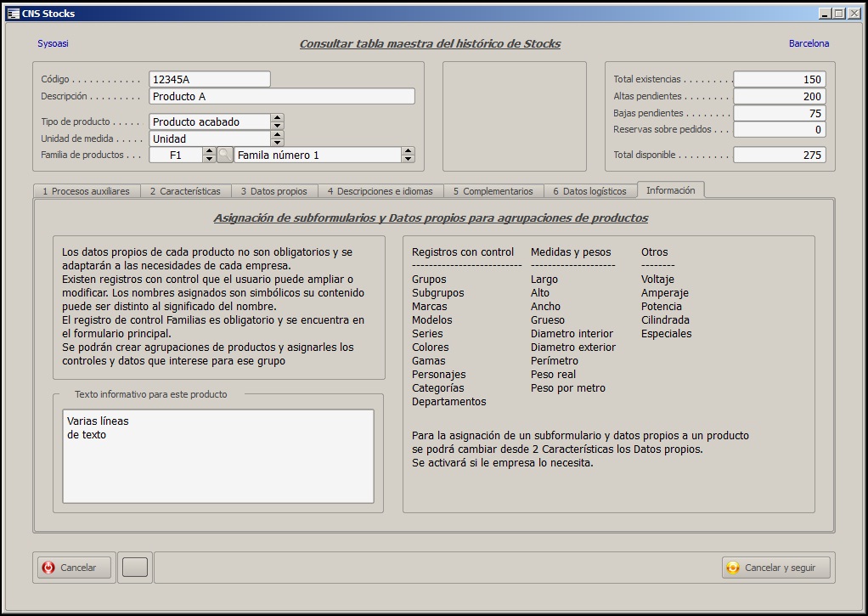Screen dimensions: 868x616
Task: Click the 'Peso por metro' entry
Action: point(568,388)
